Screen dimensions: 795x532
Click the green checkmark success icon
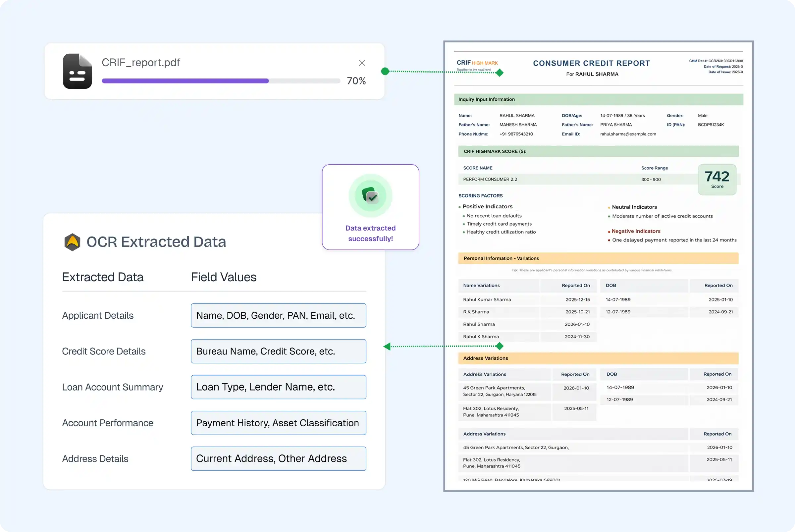[371, 196]
